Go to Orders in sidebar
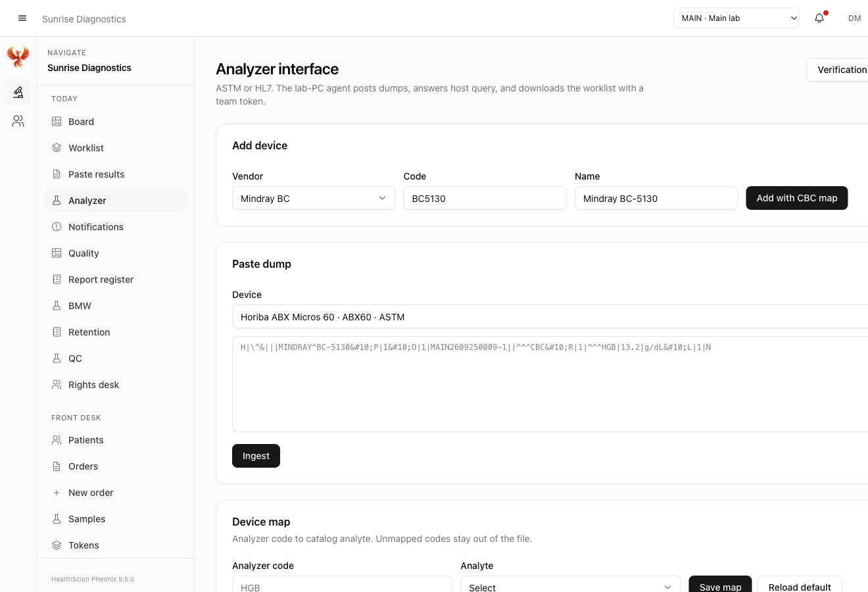The image size is (868, 592). (116, 466)
